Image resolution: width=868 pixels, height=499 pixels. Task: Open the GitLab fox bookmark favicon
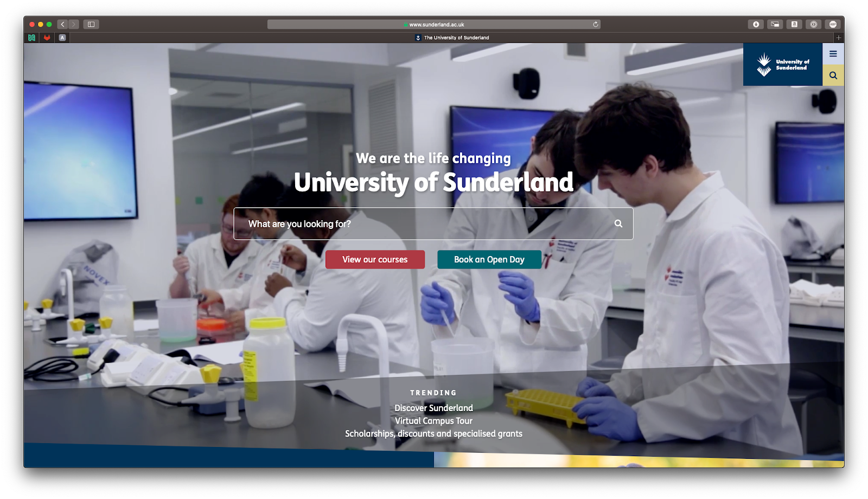(x=47, y=37)
